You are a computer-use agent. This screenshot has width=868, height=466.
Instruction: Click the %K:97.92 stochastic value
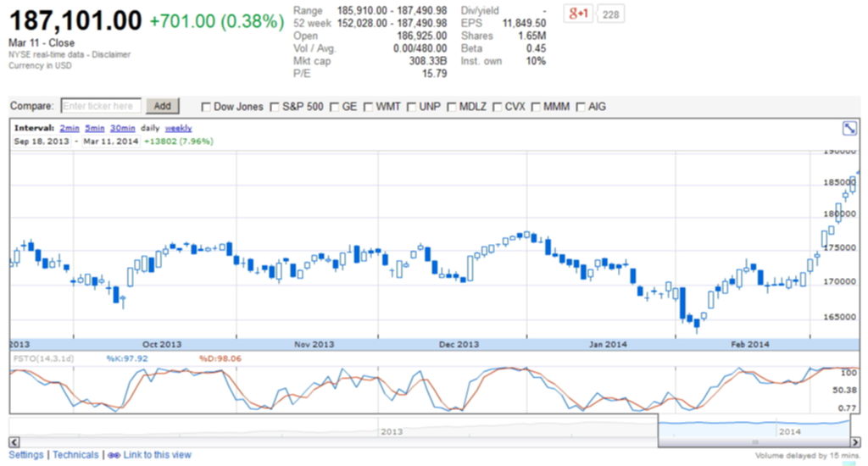pyautogui.click(x=127, y=358)
